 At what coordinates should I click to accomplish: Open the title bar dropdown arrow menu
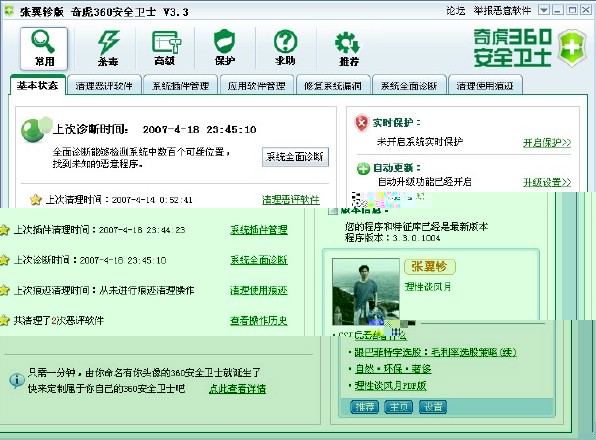tap(544, 10)
